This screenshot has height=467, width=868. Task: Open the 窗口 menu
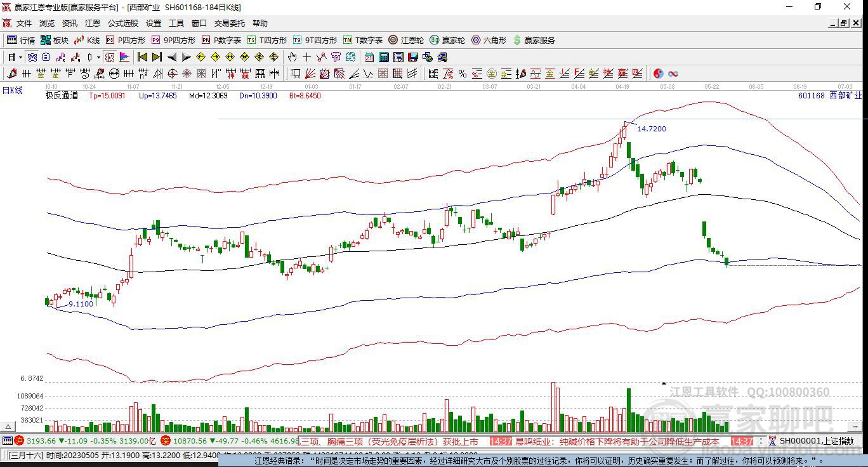[x=199, y=23]
